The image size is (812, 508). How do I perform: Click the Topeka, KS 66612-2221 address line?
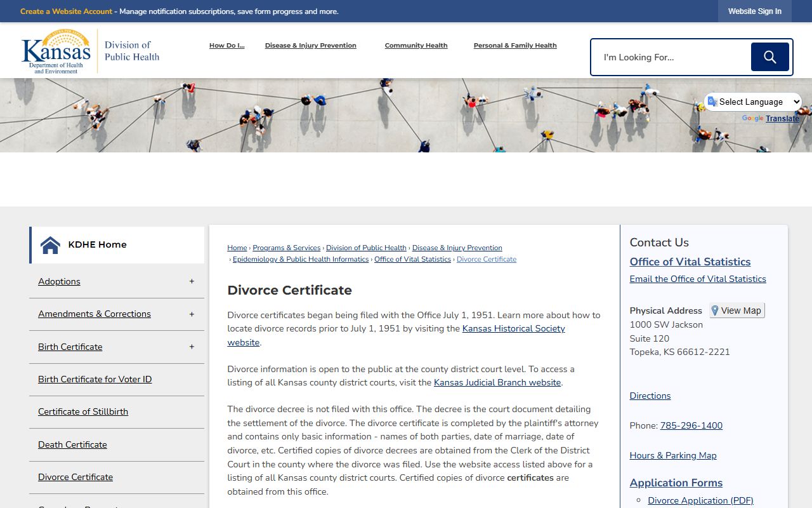(x=679, y=352)
